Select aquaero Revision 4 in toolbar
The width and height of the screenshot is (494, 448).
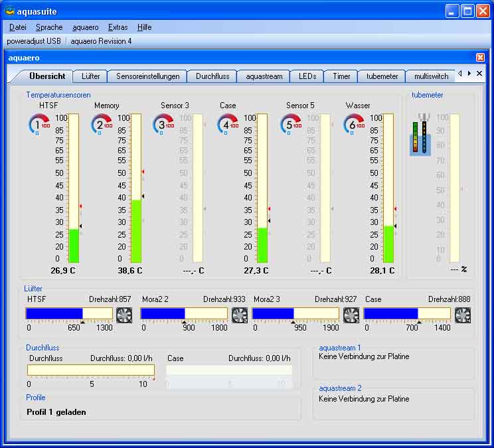[101, 41]
